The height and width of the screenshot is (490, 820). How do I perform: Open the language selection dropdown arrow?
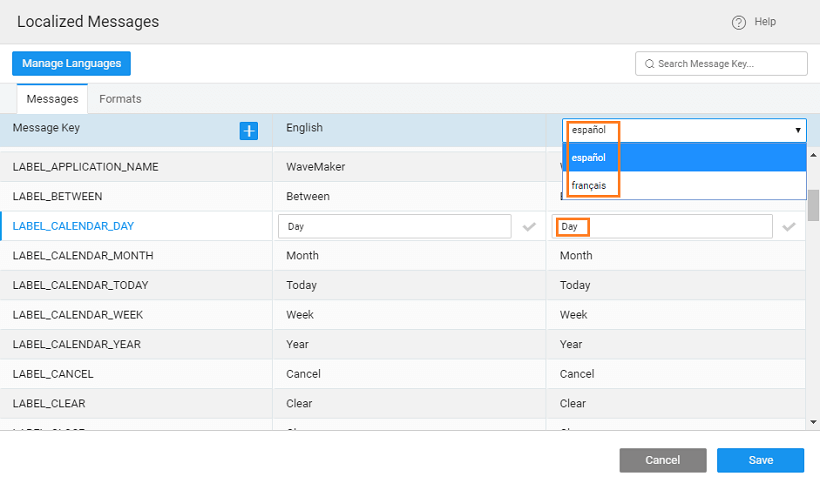[797, 130]
